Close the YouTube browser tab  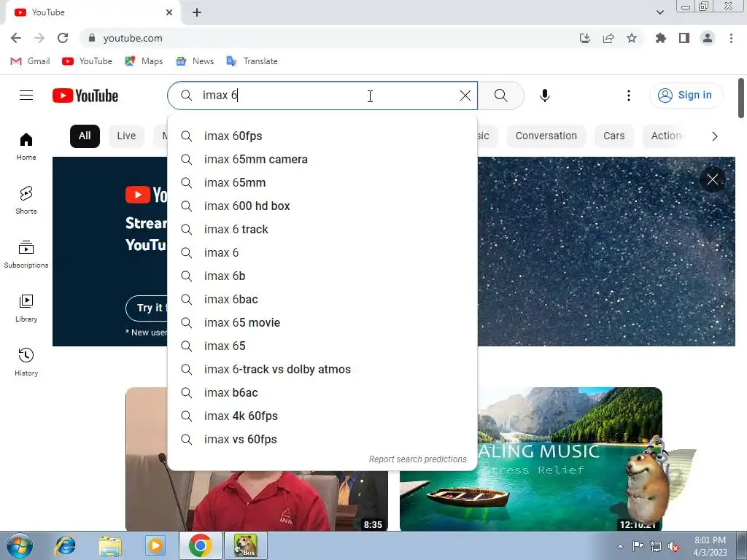coord(169,12)
